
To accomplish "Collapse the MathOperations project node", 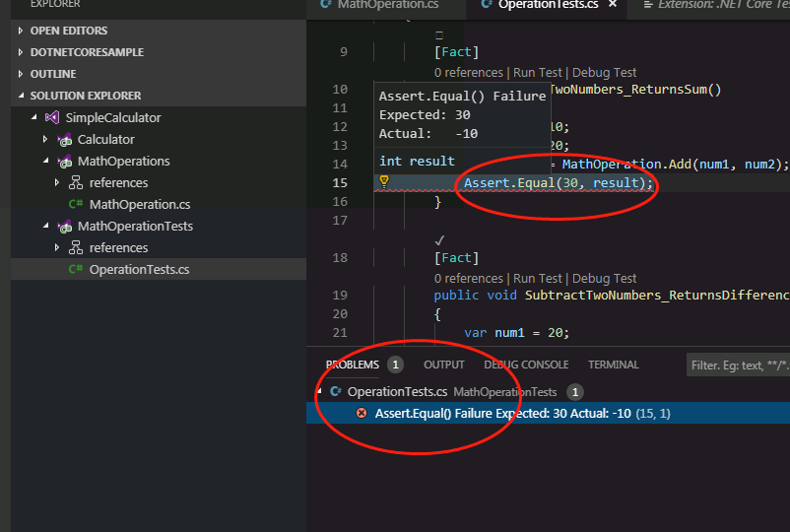I will [46, 161].
